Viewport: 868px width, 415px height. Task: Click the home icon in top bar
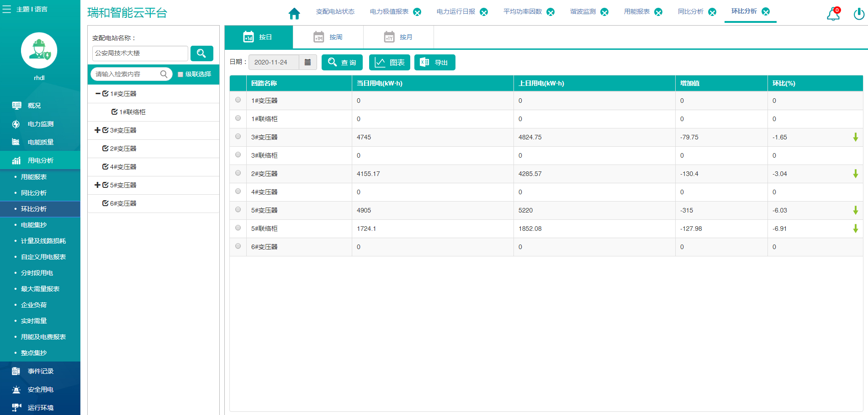294,14
